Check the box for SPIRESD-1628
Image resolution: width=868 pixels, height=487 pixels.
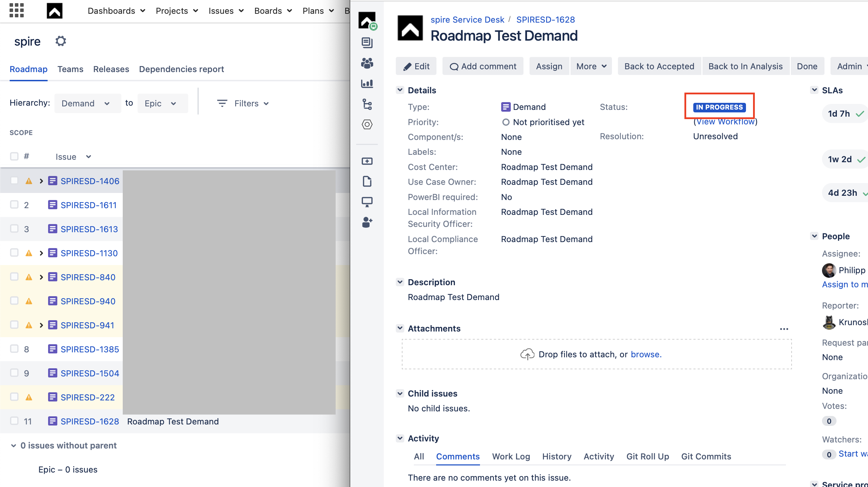click(14, 421)
